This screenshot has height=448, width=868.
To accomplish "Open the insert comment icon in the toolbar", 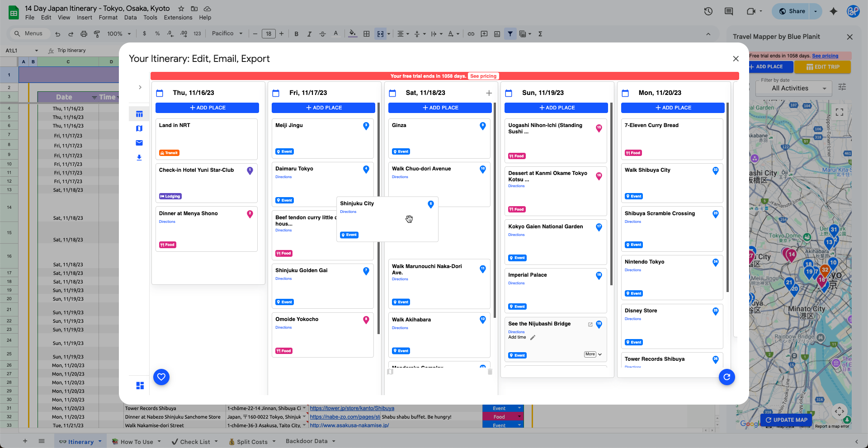I will [484, 33].
